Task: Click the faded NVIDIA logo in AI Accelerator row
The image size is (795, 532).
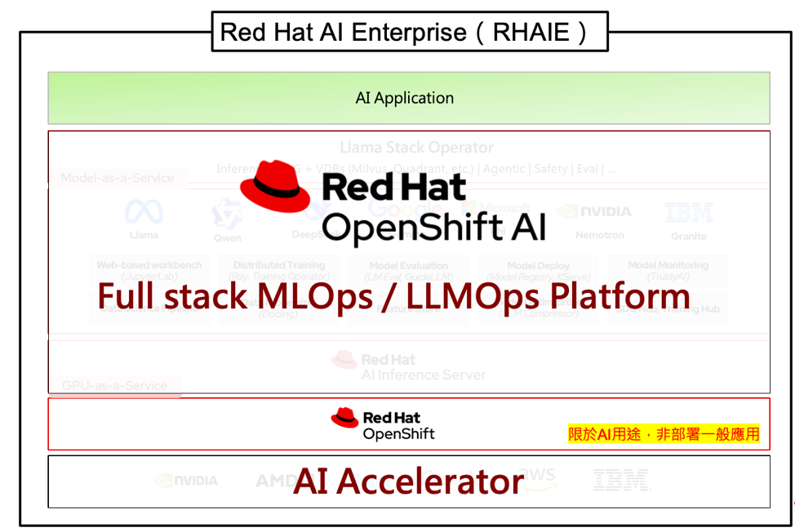Action: point(186,481)
